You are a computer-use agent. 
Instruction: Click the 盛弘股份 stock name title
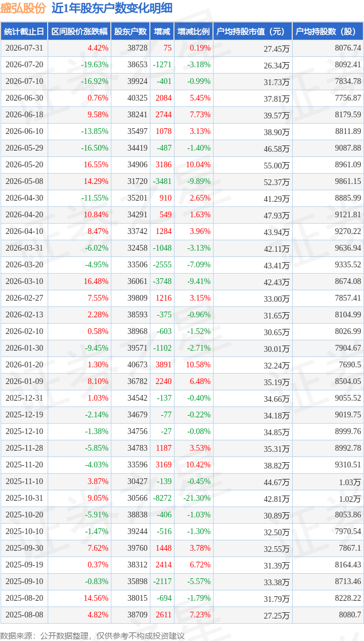click(24, 8)
